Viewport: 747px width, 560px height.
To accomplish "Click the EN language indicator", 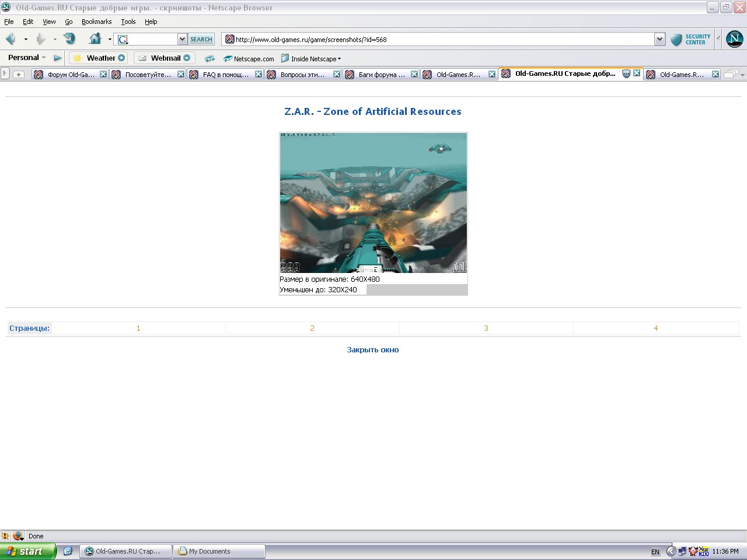I will (655, 552).
